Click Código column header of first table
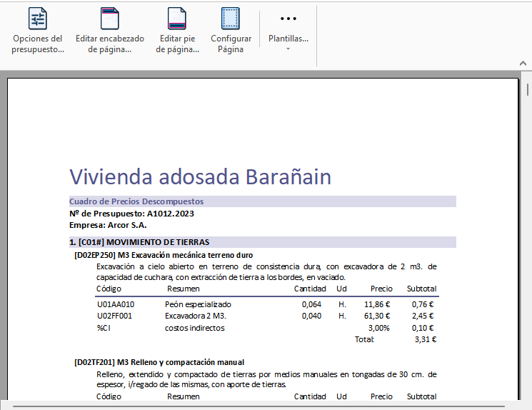The width and height of the screenshot is (532, 410). (x=109, y=289)
